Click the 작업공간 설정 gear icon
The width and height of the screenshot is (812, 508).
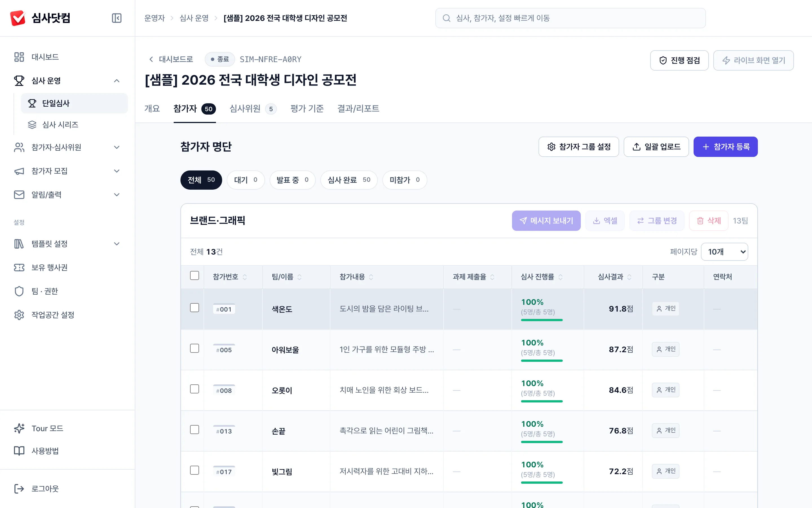pyautogui.click(x=19, y=315)
